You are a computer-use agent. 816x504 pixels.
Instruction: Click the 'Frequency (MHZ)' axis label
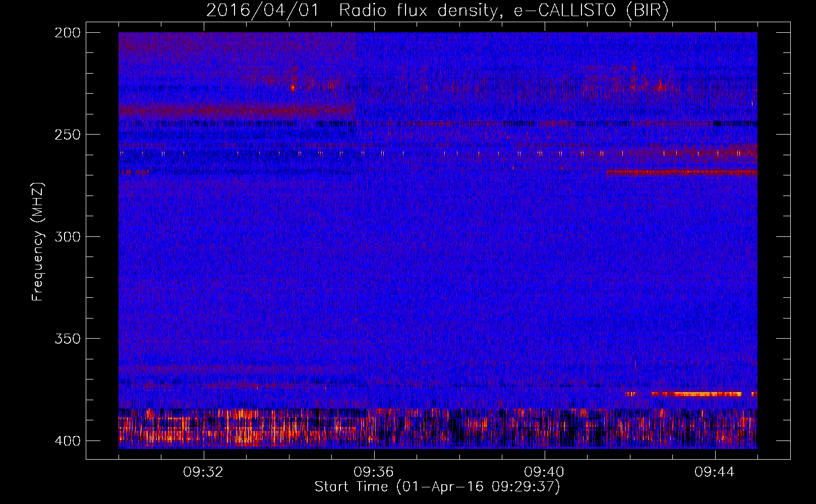[38, 241]
